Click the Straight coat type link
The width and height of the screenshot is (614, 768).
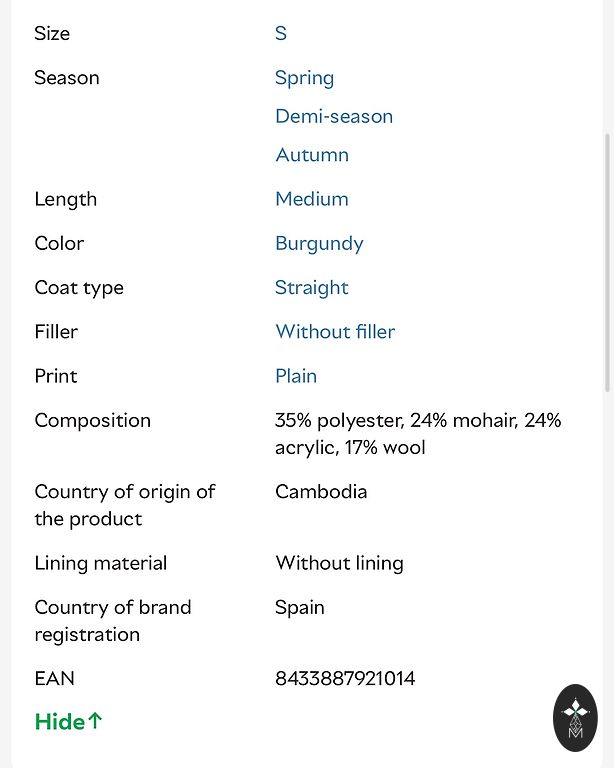(311, 288)
